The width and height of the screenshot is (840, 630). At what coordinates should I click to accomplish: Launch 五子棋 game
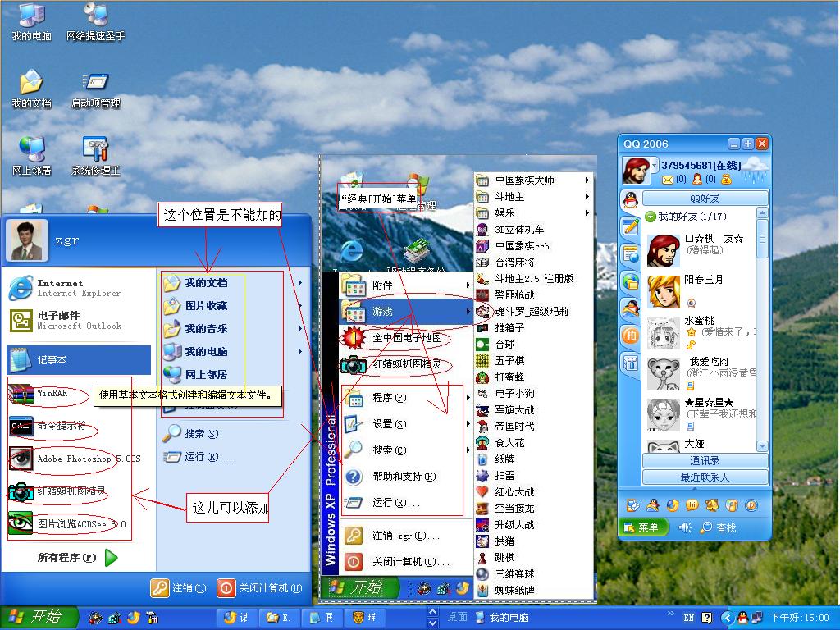[x=533, y=361]
